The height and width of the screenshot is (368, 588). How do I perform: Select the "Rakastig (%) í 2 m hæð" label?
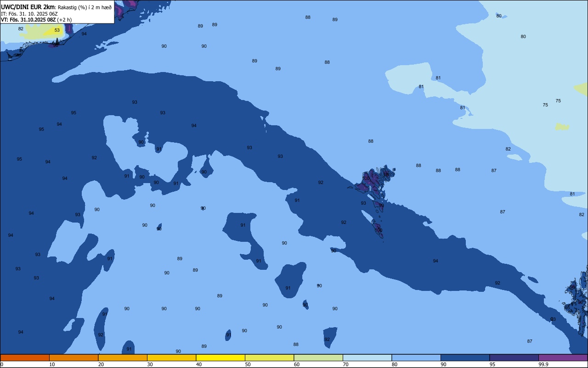pyautogui.click(x=85, y=7)
